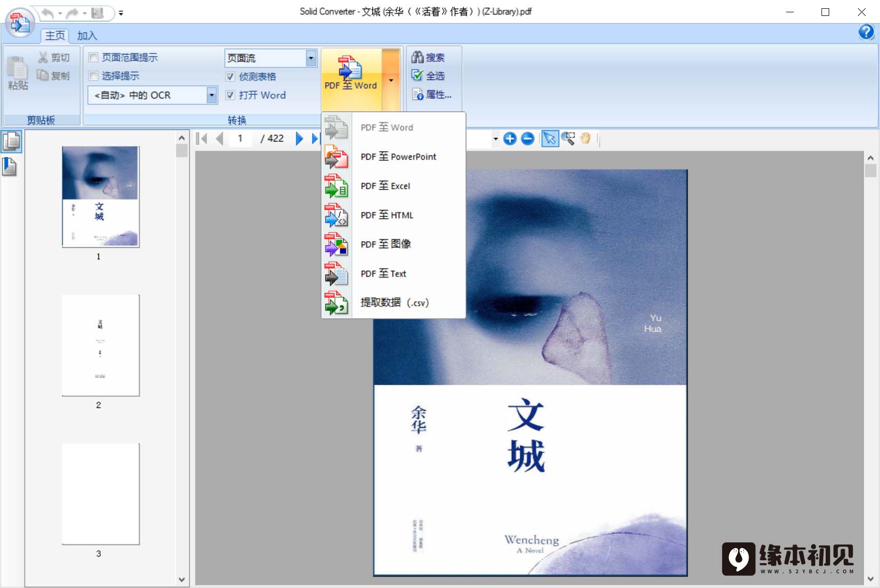Image resolution: width=880 pixels, height=588 pixels.
Task: Enable the 选择提示 checkbox
Action: point(93,76)
